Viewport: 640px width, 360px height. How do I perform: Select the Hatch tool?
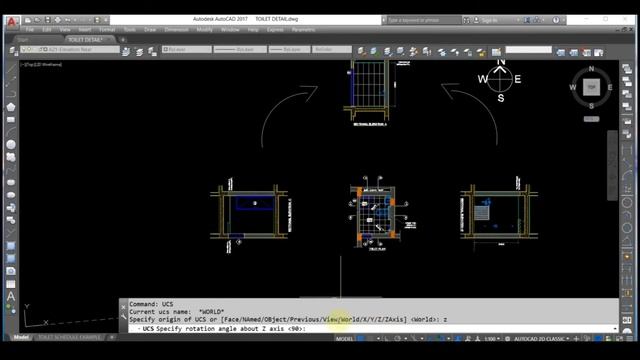click(x=11, y=246)
